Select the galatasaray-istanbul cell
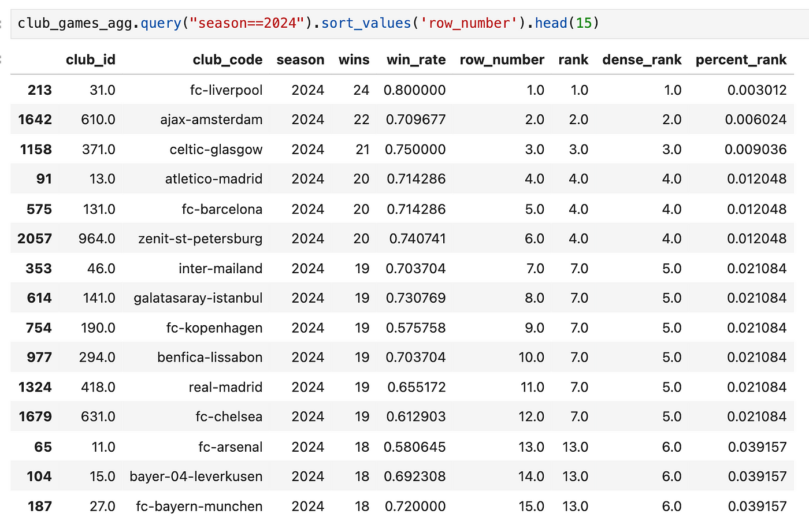The image size is (809, 532). 198,298
